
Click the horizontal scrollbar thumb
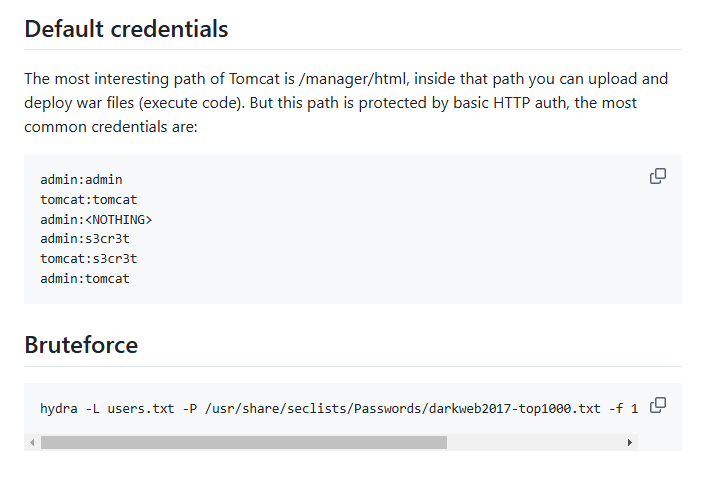[x=243, y=442]
